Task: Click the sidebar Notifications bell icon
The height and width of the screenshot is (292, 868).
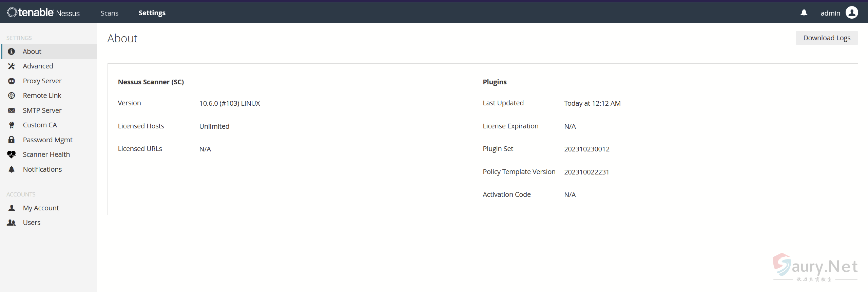Action: pos(12,169)
